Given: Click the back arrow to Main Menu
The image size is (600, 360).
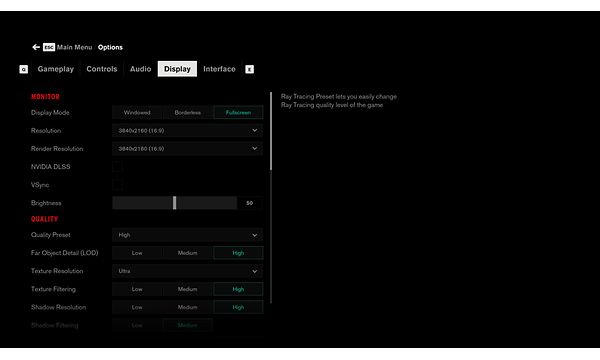Looking at the screenshot, I should click(x=36, y=47).
